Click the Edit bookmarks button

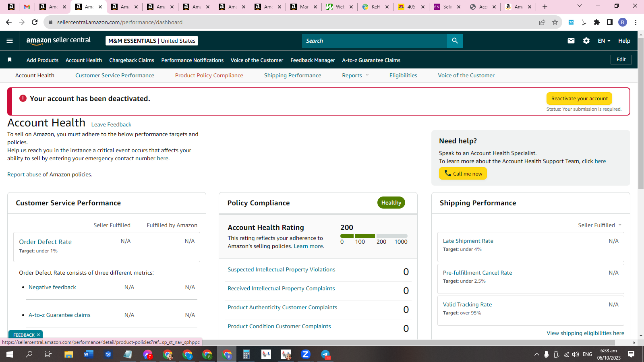(x=621, y=60)
